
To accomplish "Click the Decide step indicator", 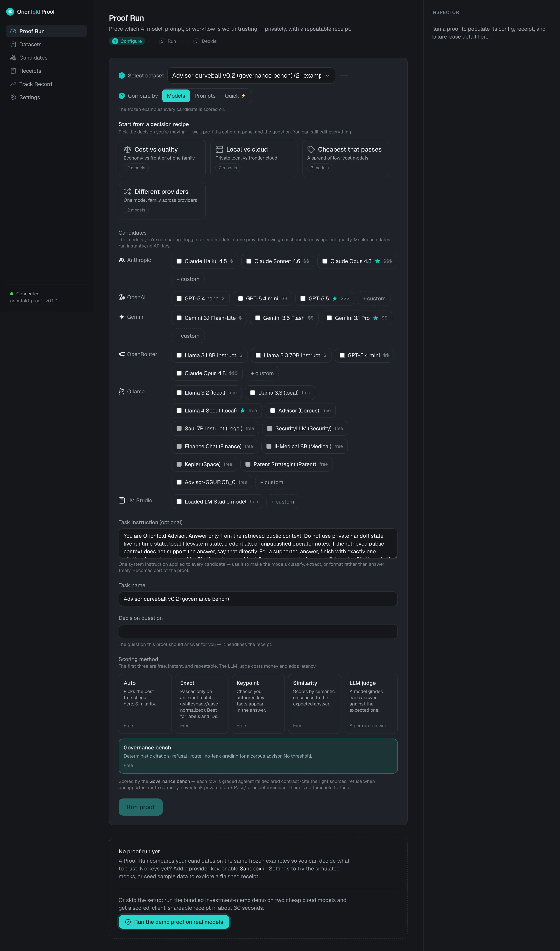I will click(205, 41).
